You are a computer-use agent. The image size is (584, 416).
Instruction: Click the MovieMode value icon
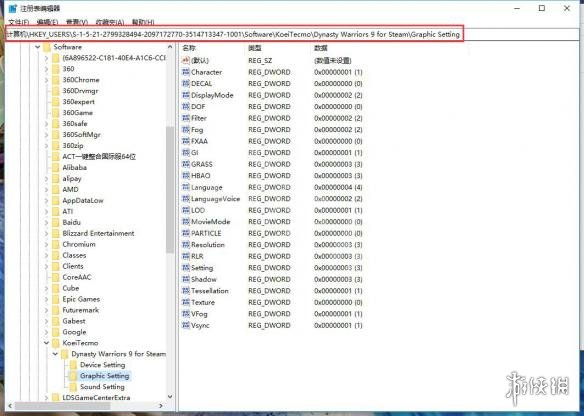[185, 222]
